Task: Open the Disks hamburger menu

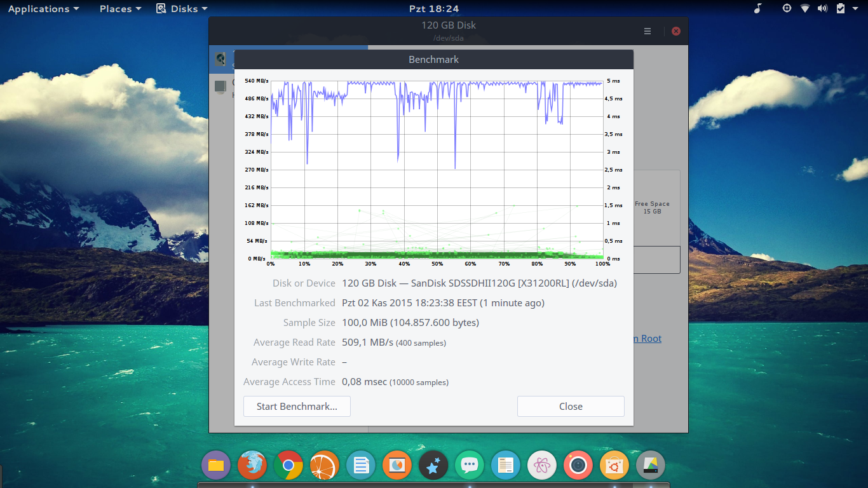Action: 648,31
